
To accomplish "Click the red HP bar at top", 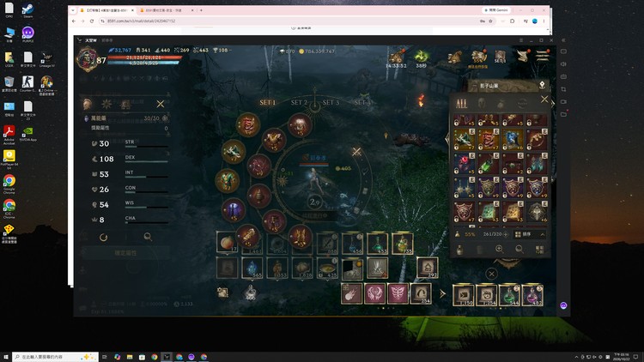I will [144, 57].
